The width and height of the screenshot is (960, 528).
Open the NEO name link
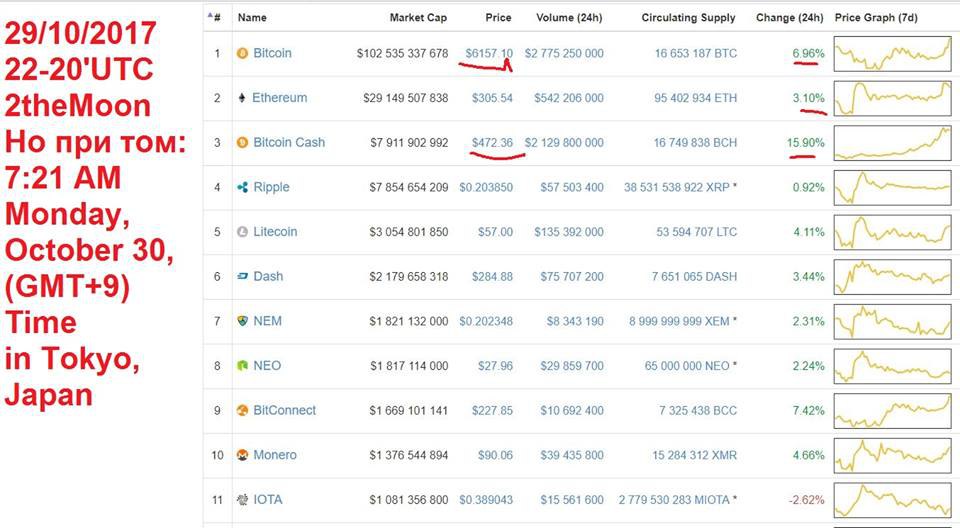pos(267,366)
